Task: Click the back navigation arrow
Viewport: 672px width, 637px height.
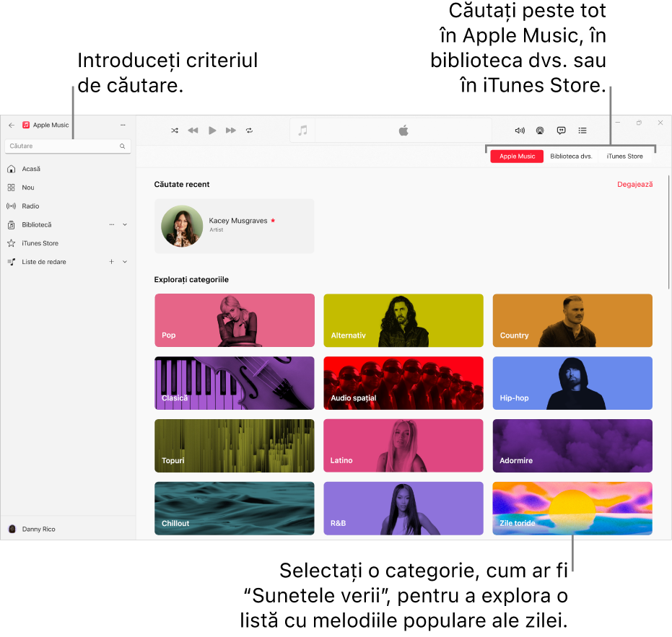Action: (x=11, y=124)
